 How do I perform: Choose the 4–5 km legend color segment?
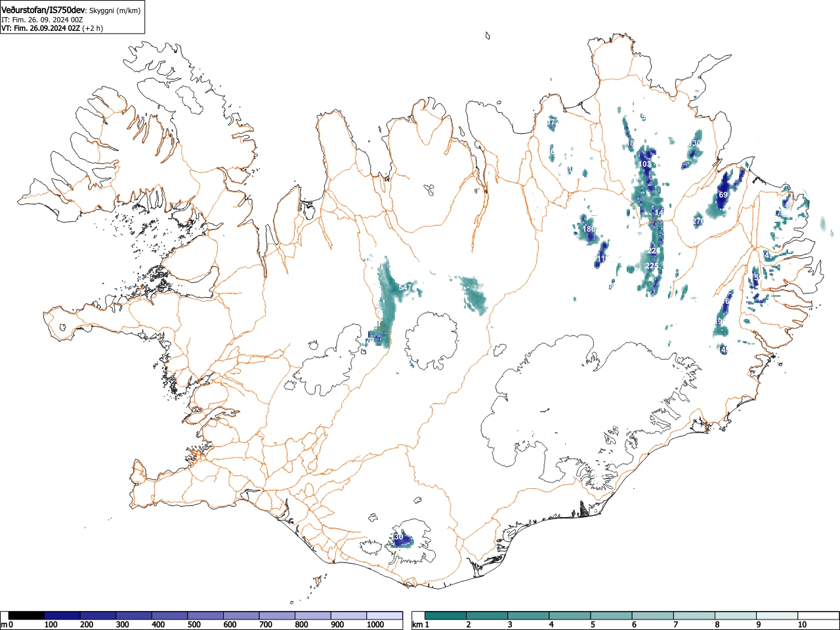pos(570,616)
